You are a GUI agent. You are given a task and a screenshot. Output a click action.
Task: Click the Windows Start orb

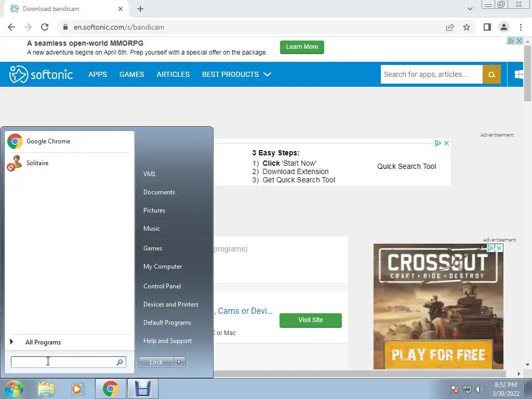click(x=14, y=389)
